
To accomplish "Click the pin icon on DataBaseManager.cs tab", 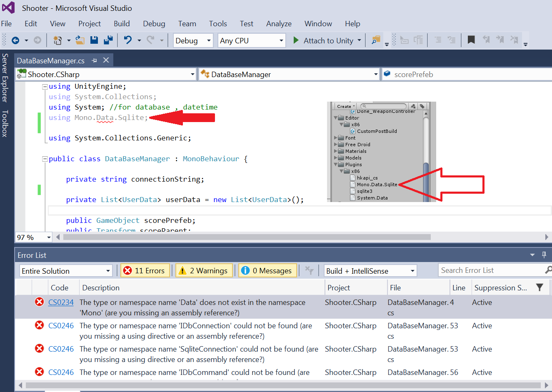I will (x=94, y=60).
